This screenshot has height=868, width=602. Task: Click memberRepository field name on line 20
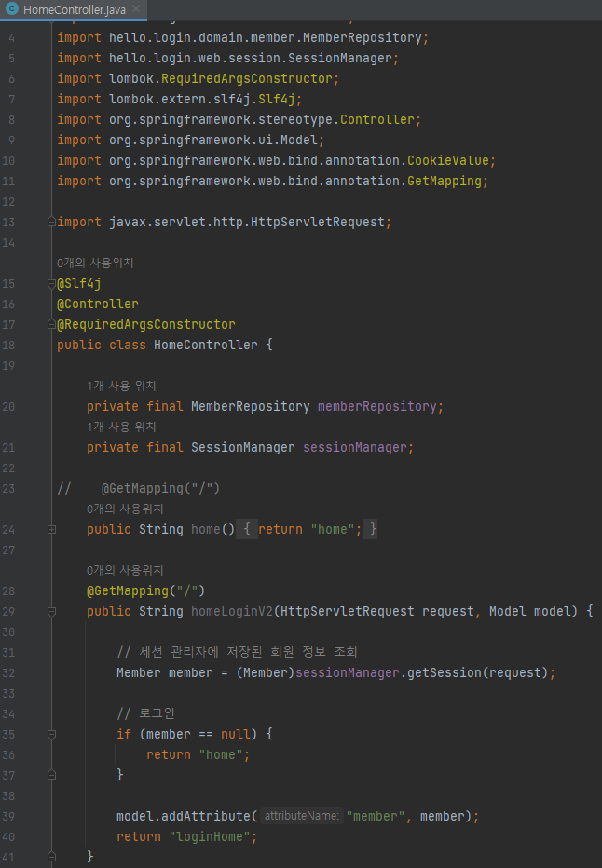[377, 406]
